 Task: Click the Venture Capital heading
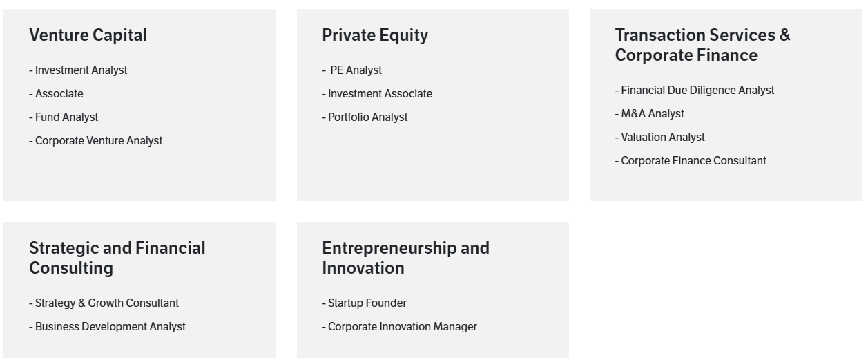(x=88, y=35)
